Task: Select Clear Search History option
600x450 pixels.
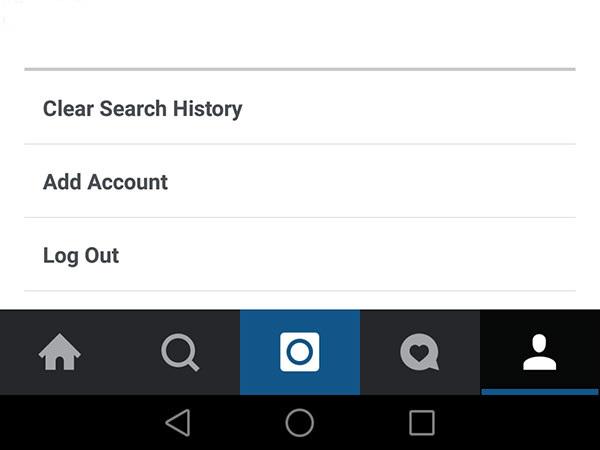Action: coord(300,108)
